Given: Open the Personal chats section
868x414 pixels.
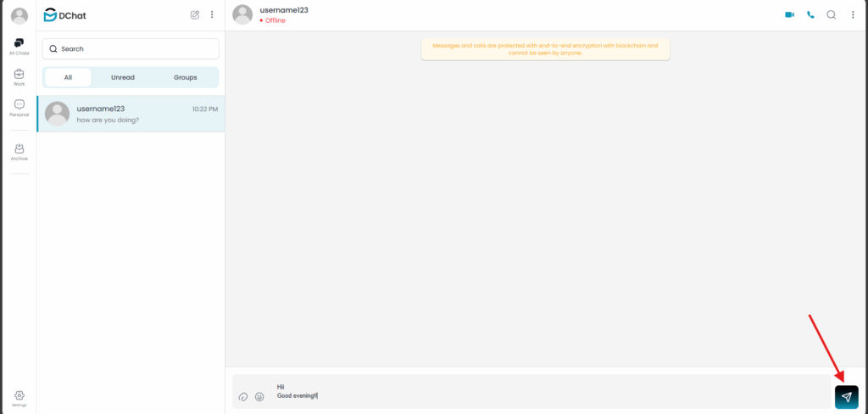Looking at the screenshot, I should 19,108.
